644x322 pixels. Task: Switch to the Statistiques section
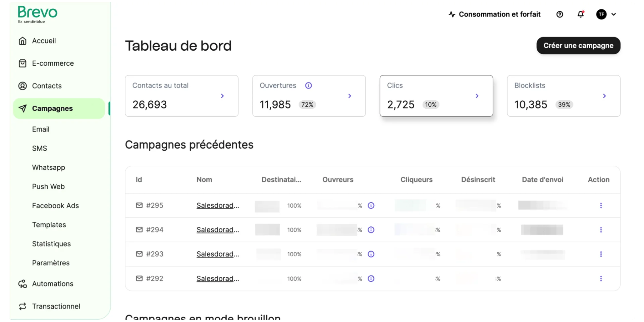click(51, 244)
